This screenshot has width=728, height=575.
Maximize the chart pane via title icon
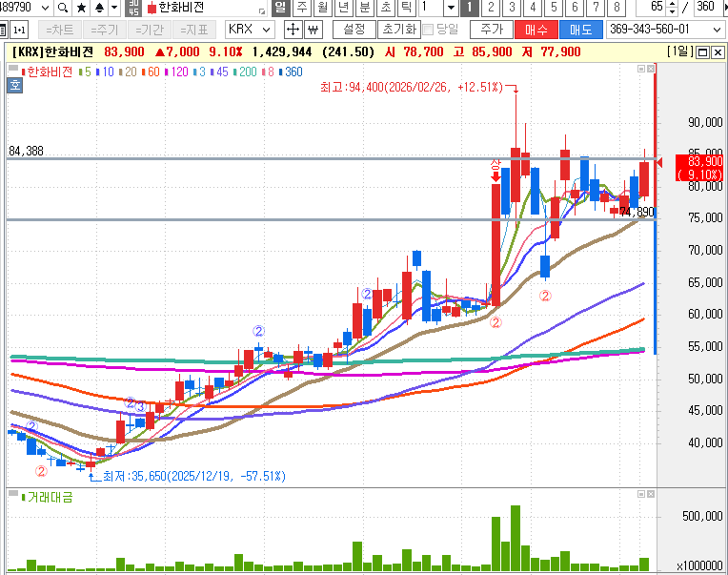(703, 52)
